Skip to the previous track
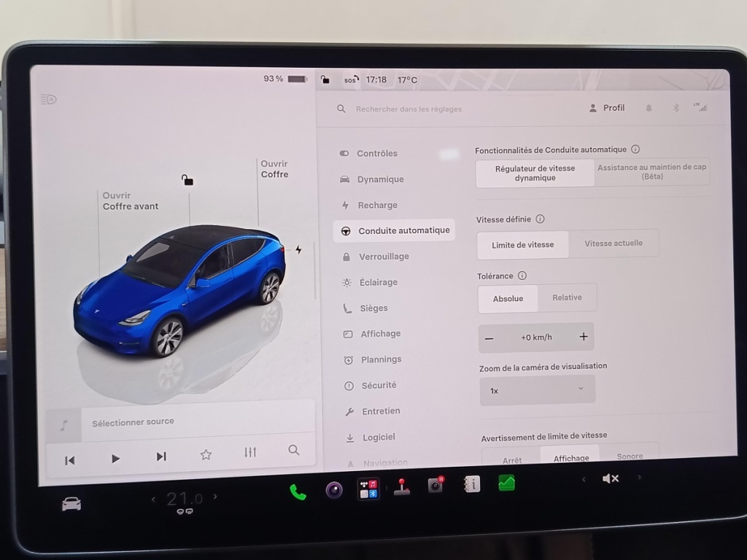 click(70, 461)
